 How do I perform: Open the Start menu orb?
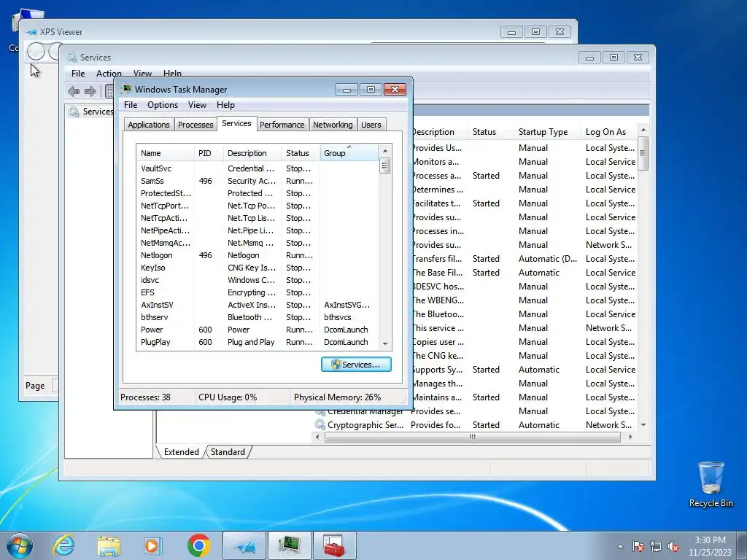click(20, 545)
